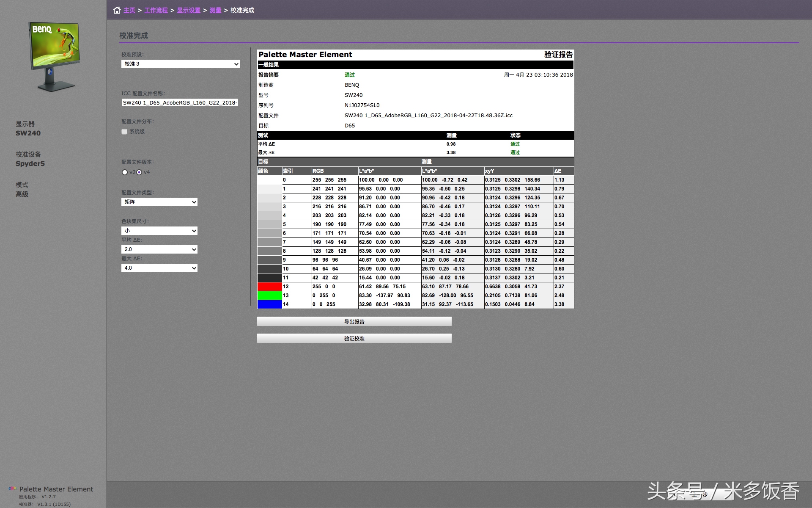Click the 测量 breadcrumb link

pyautogui.click(x=215, y=10)
